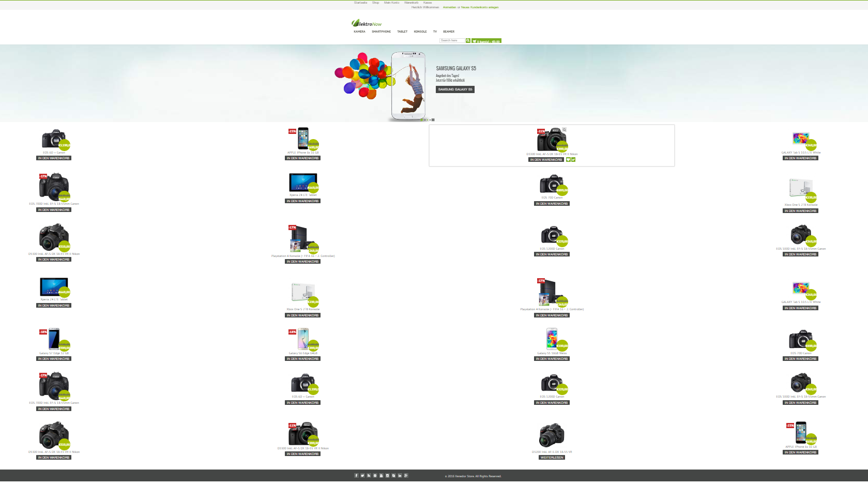The image size is (868, 500).
Task: Open the KONSOLE category
Action: (x=420, y=32)
